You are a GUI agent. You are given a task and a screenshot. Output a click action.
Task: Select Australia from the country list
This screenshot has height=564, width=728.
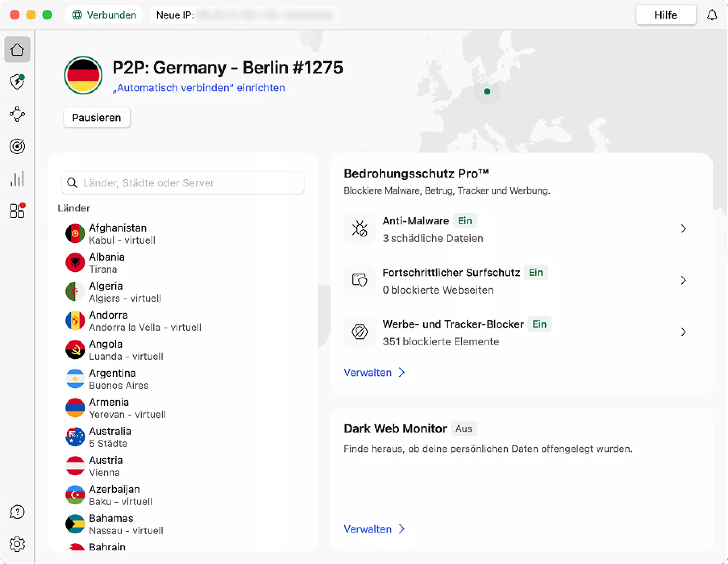(110, 437)
